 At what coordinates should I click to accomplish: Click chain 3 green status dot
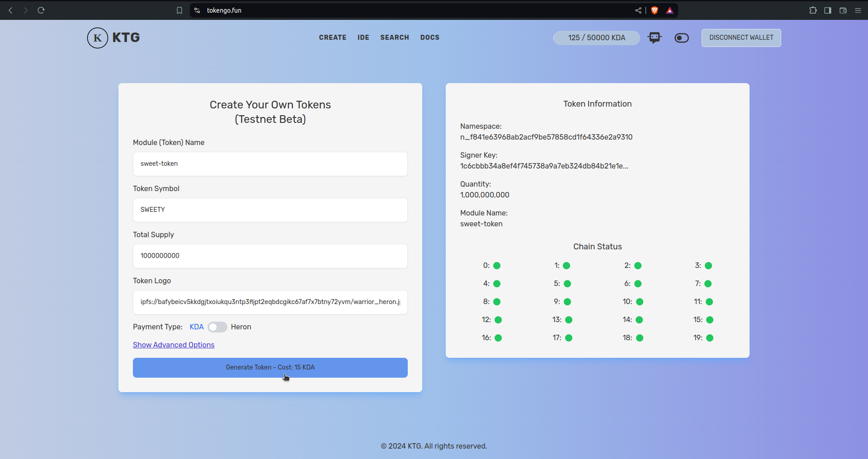(x=708, y=266)
